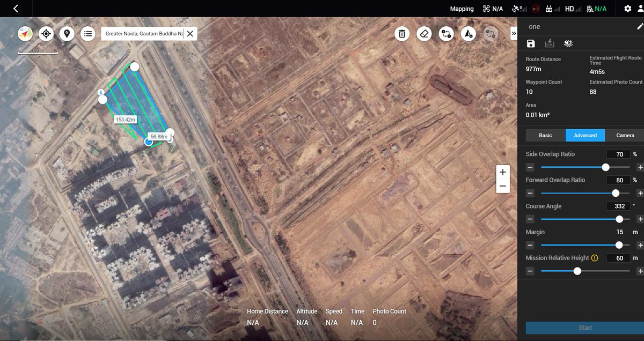The width and height of the screenshot is (644, 341).
Task: Click the Mission Relative Height value field
Action: [x=619, y=258]
